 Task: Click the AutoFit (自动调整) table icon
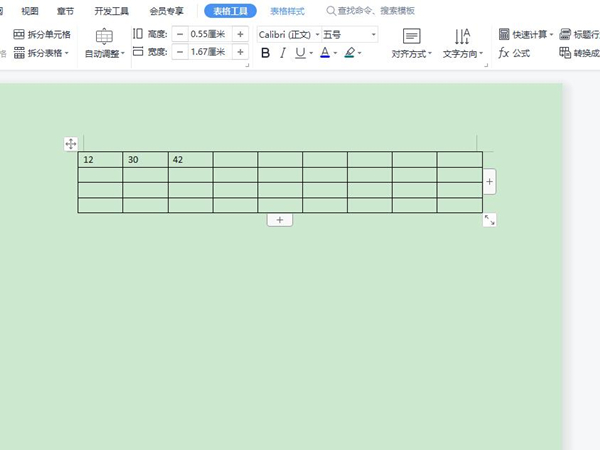(x=104, y=37)
